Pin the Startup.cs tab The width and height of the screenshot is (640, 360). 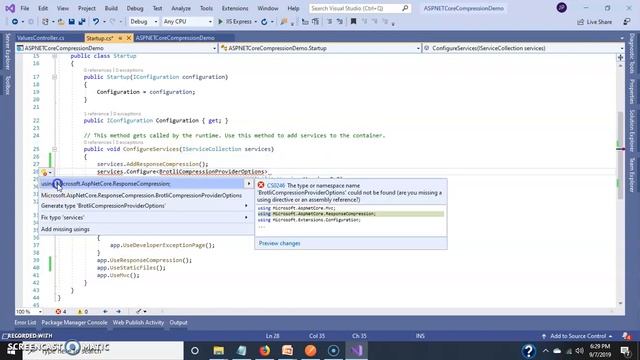pos(120,38)
